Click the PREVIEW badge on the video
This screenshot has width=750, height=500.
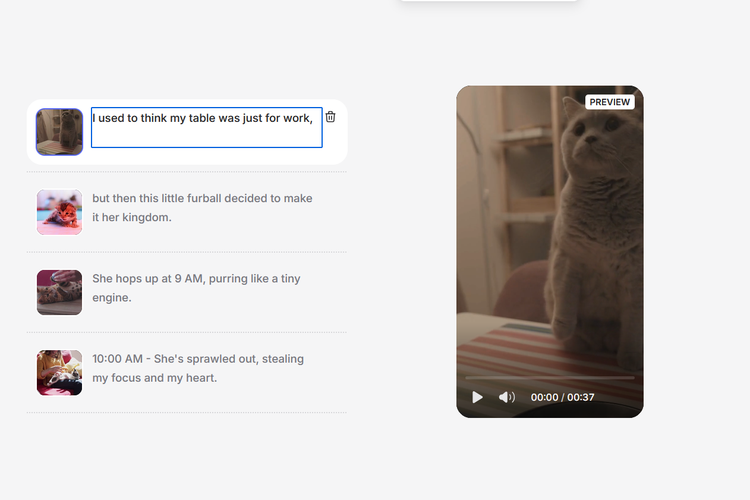(609, 102)
